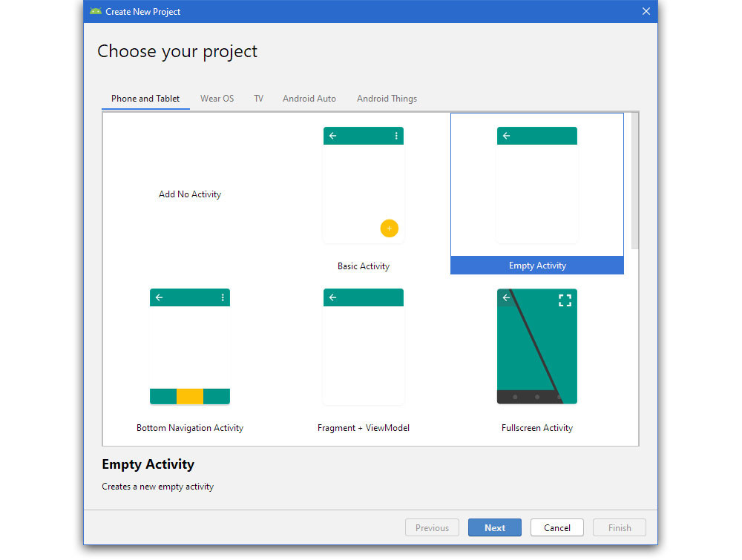Click the Previous button

tap(432, 527)
